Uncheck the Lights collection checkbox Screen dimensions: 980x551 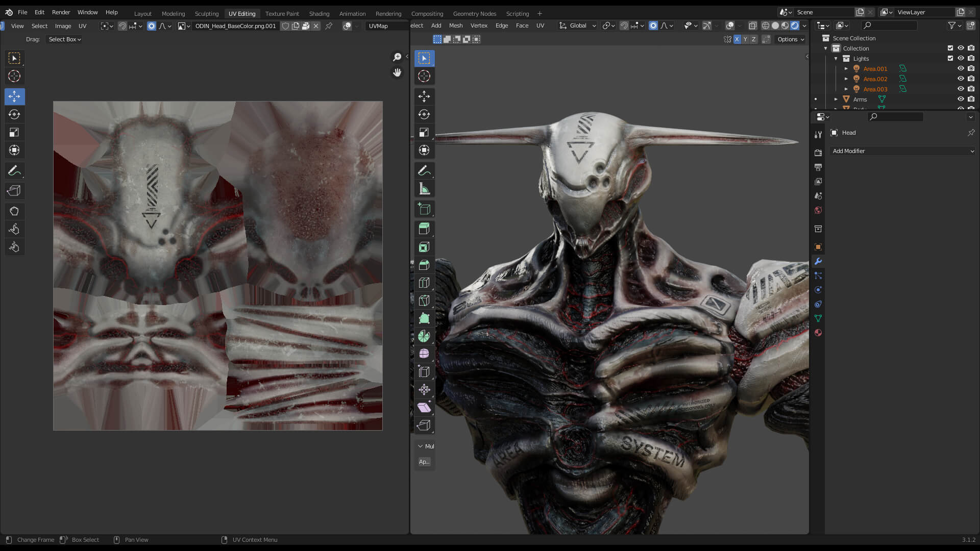pyautogui.click(x=950, y=58)
